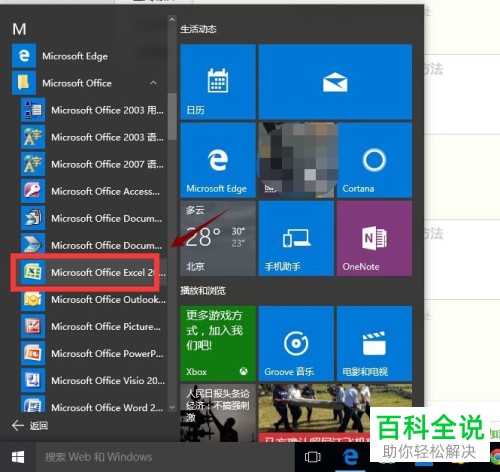Click the 播放和浏览 group heading

[203, 291]
